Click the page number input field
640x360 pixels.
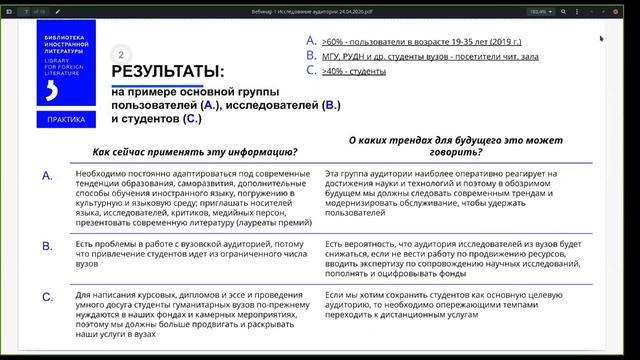click(27, 12)
